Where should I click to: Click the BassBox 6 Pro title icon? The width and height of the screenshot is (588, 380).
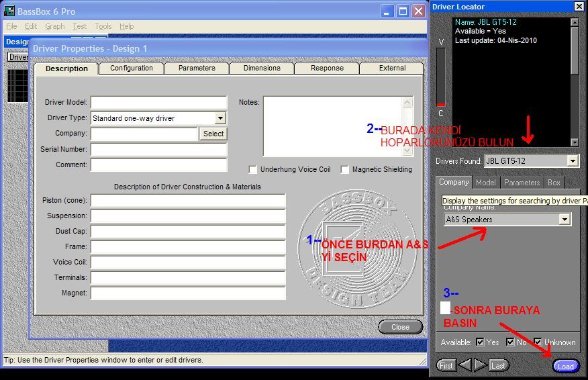point(9,11)
